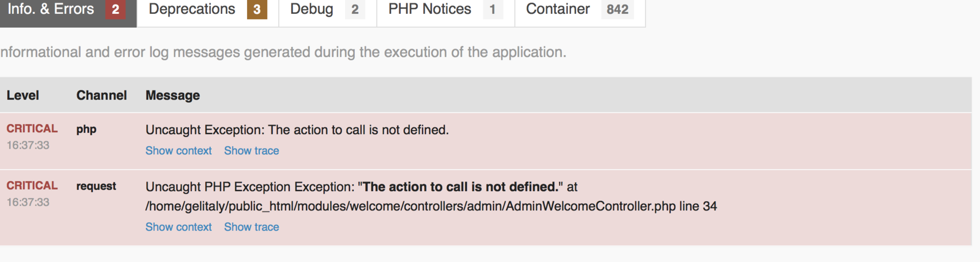Show trace for the request channel error

click(251, 227)
